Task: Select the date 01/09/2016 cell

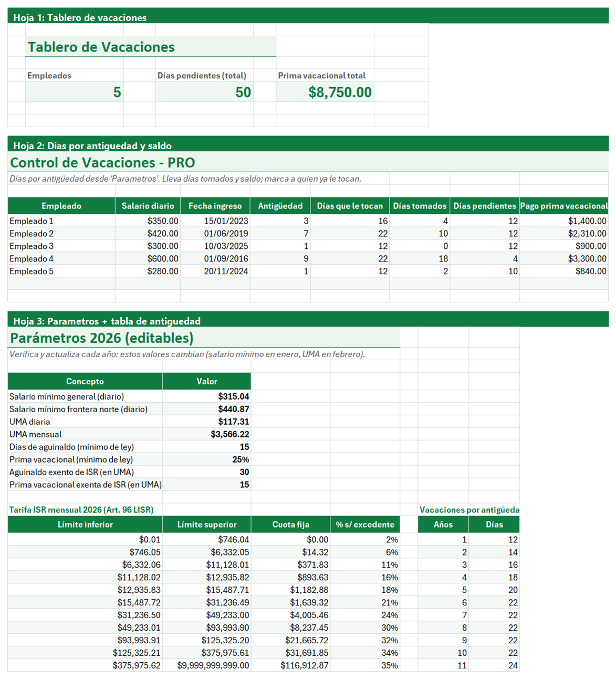Action: (215, 259)
